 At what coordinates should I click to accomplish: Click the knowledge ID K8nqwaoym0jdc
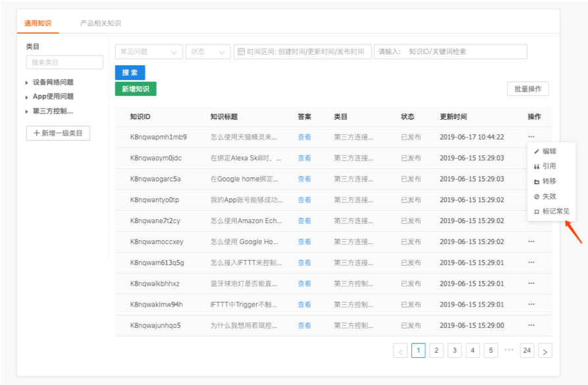(x=155, y=158)
